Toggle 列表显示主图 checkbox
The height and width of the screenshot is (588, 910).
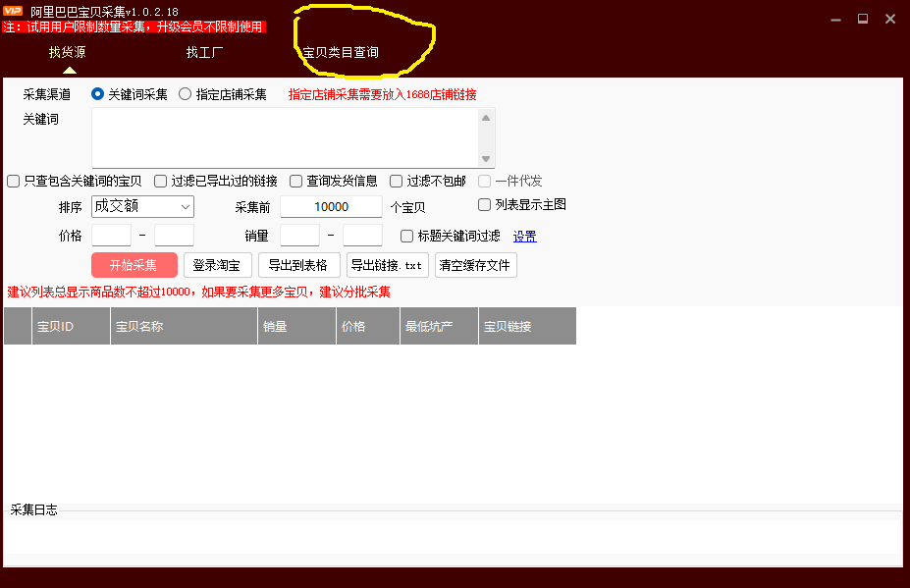484,204
